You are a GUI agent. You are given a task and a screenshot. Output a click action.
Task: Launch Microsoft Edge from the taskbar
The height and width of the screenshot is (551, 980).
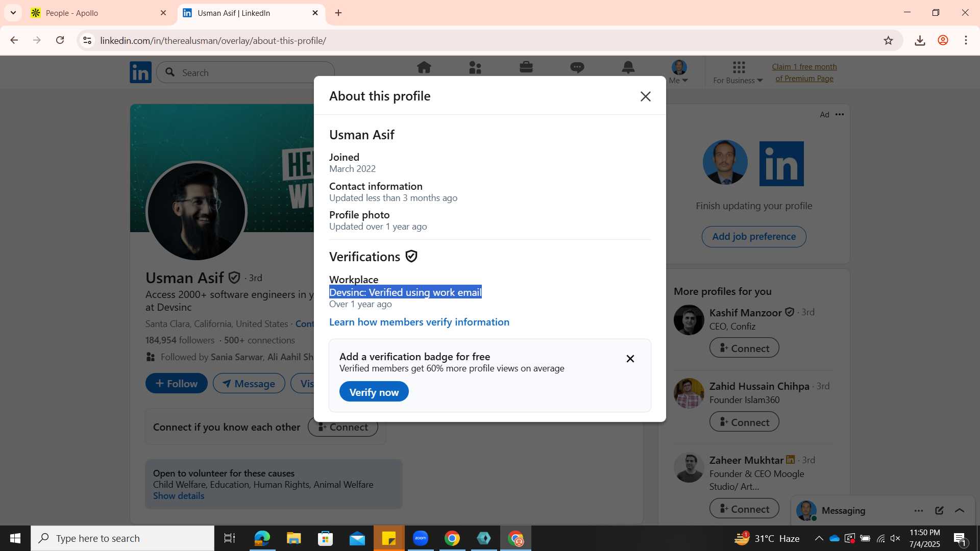coord(262,538)
